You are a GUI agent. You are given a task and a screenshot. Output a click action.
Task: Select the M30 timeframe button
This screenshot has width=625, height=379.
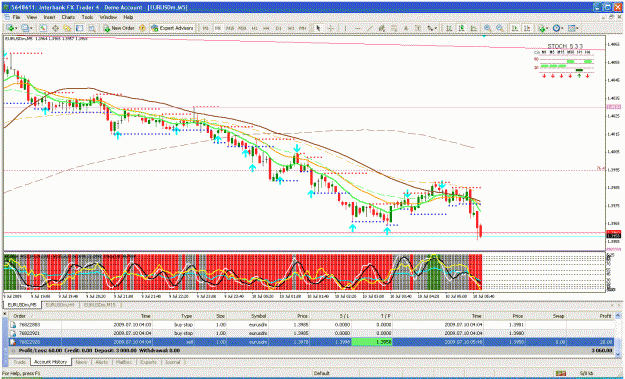[242, 28]
